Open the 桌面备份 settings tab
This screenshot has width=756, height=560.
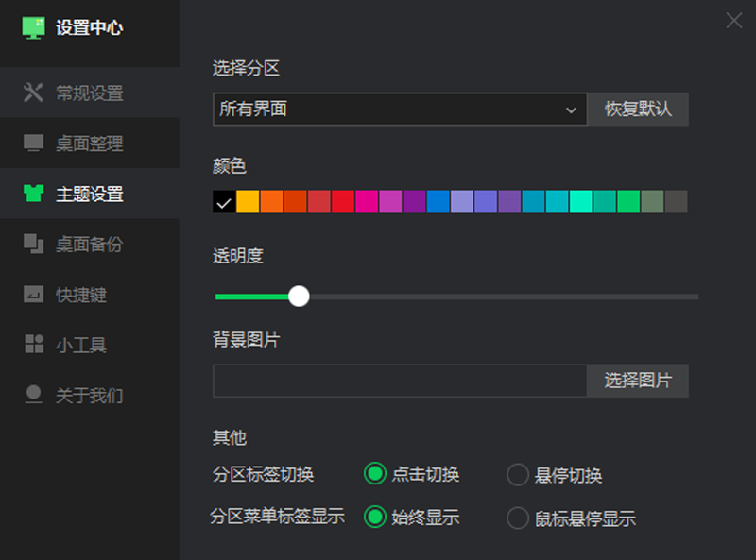tap(89, 244)
